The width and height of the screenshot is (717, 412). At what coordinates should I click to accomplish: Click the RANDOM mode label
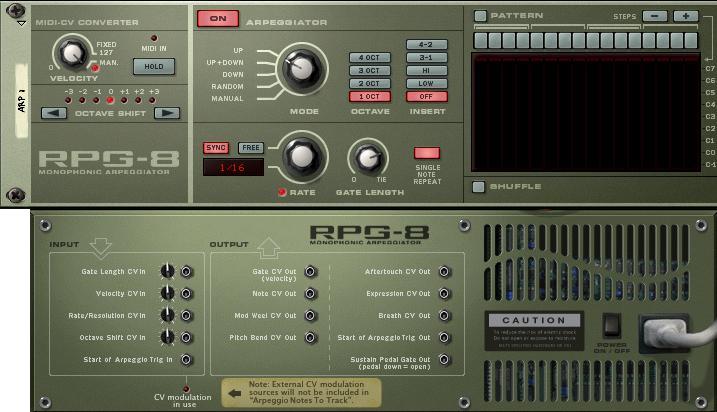(227, 86)
